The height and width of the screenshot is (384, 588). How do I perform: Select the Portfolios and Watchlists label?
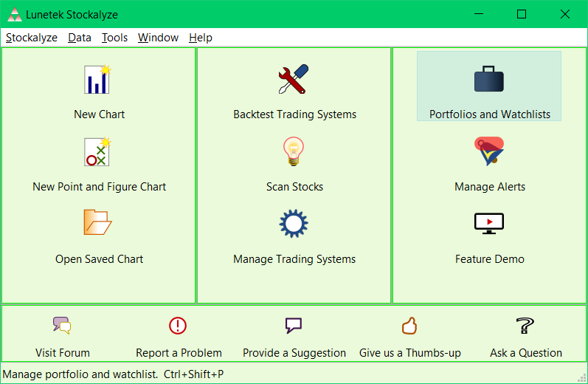(x=490, y=114)
